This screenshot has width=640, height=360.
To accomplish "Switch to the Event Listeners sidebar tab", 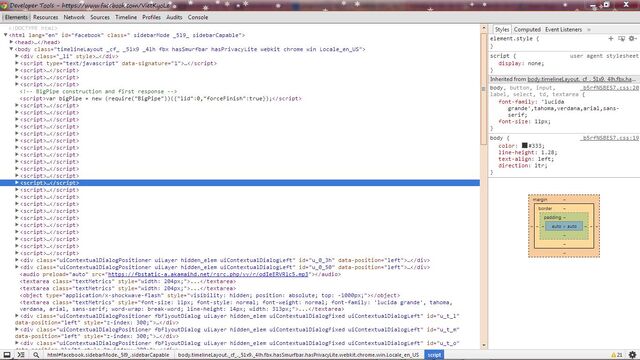I will tap(563, 29).
